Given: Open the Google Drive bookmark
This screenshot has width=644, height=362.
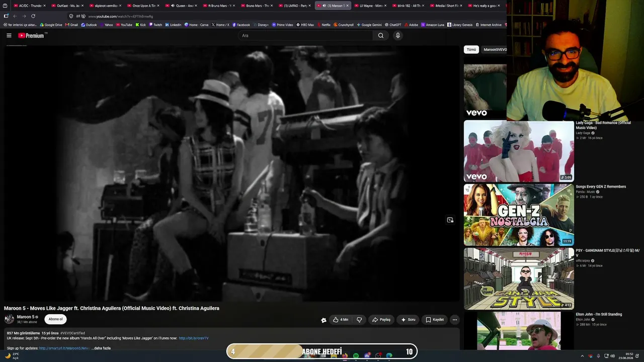Looking at the screenshot, I should (x=51, y=25).
